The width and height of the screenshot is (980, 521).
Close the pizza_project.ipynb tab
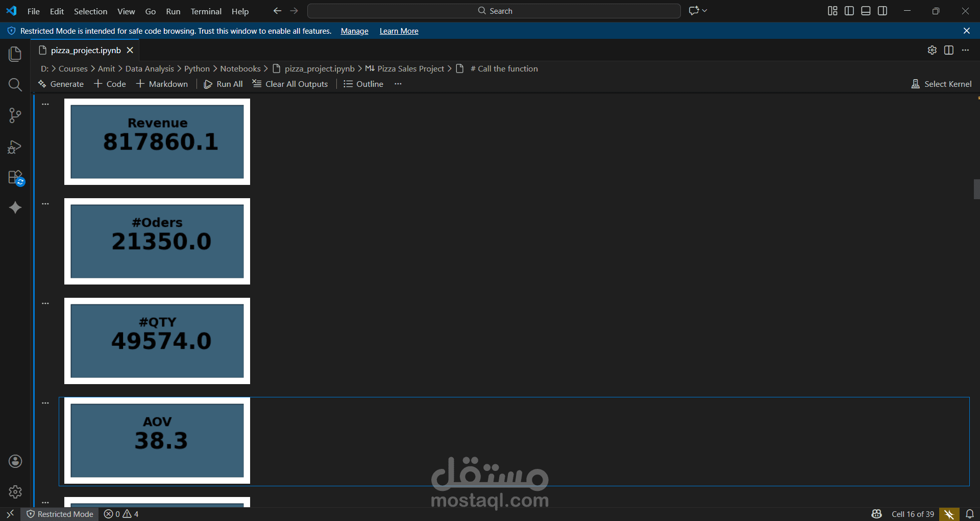130,50
